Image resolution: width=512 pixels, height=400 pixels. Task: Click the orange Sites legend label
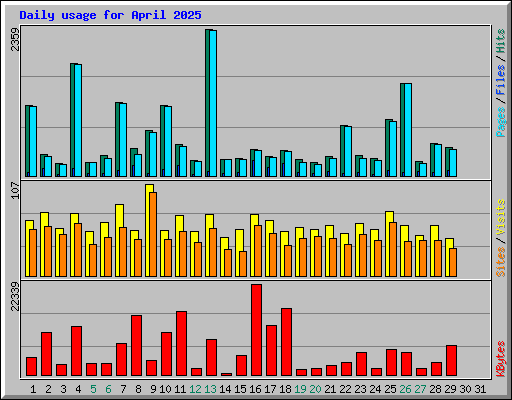501,262
